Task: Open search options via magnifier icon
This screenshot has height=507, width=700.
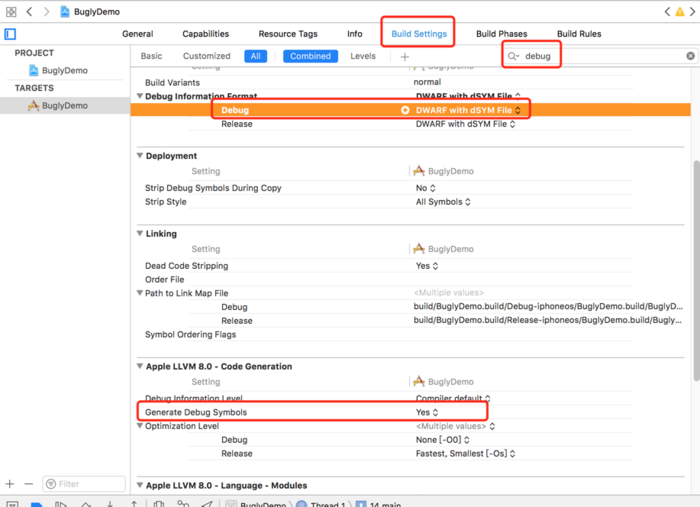Action: (513, 56)
